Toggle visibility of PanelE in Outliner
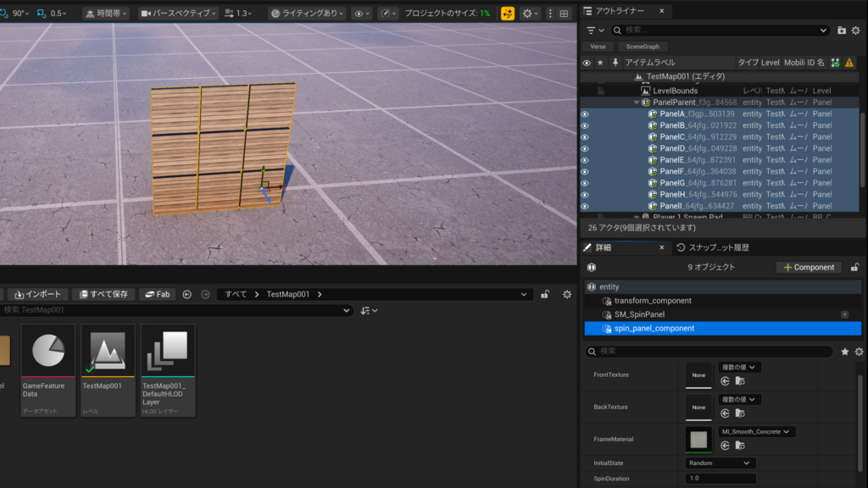The height and width of the screenshot is (488, 868). (585, 160)
